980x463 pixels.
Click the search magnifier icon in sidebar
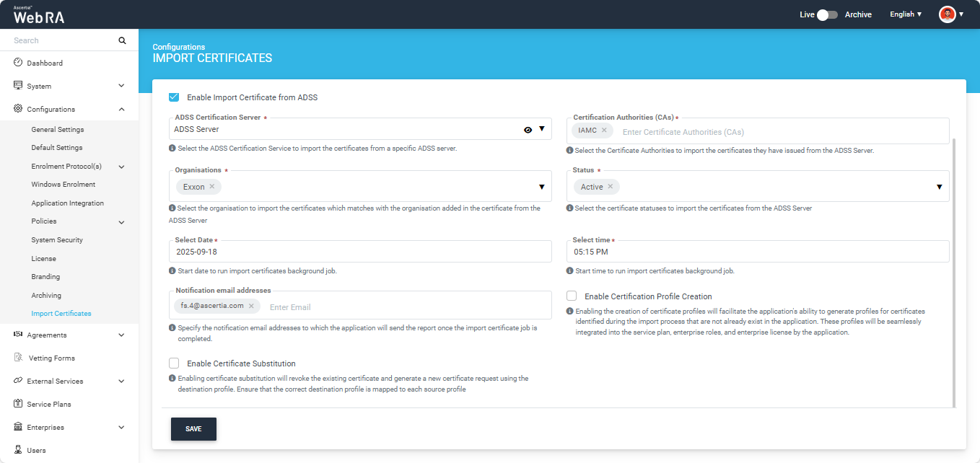pyautogui.click(x=122, y=40)
